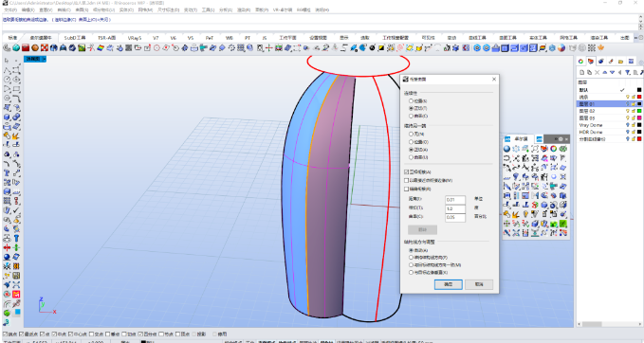Toggle the 互相衔接 checkbox
644x343 pixels.
point(407,171)
